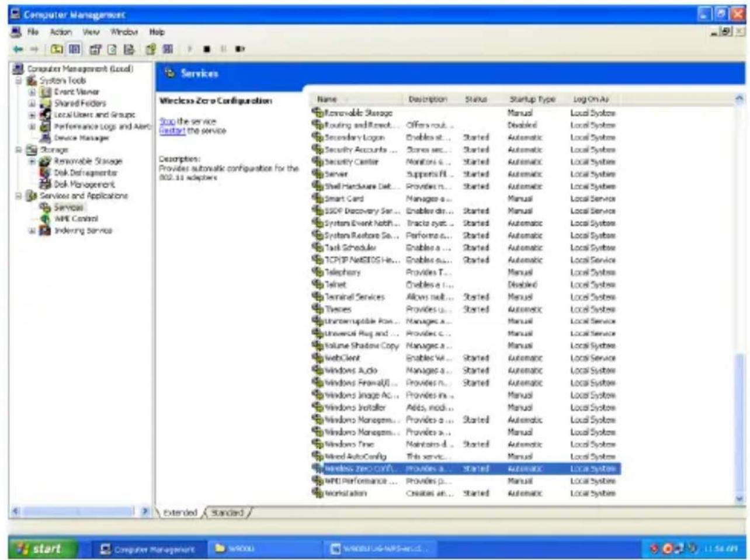The image size is (750, 560).
Task: Click the Restart Service toolbar button
Action: (240, 49)
